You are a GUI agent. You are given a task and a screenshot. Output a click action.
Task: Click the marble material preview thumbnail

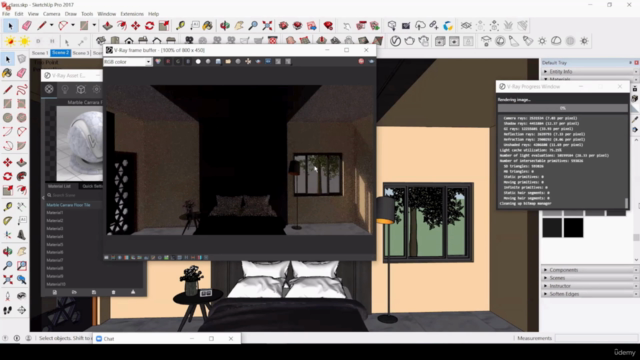[80, 143]
